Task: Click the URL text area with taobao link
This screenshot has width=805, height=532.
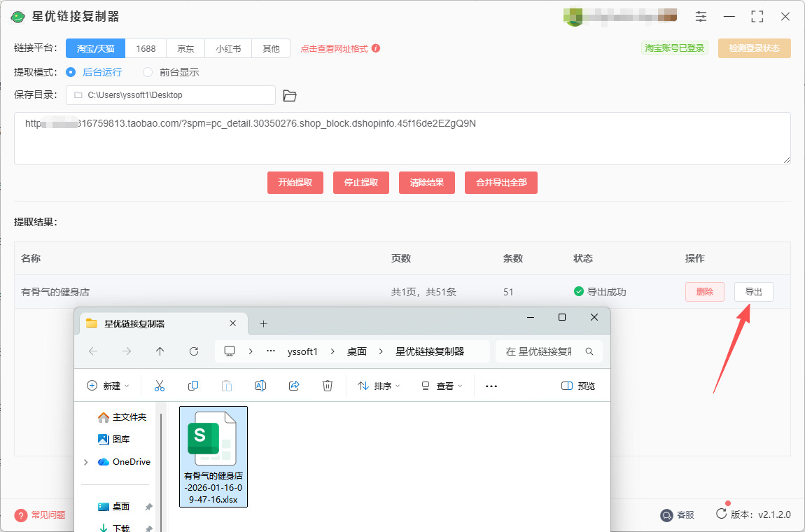Action: tap(402, 138)
